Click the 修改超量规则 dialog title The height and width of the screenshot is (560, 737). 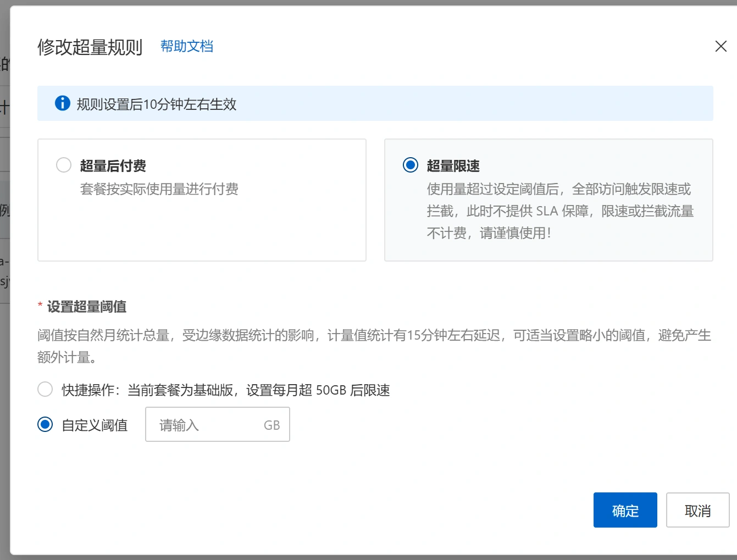point(90,47)
